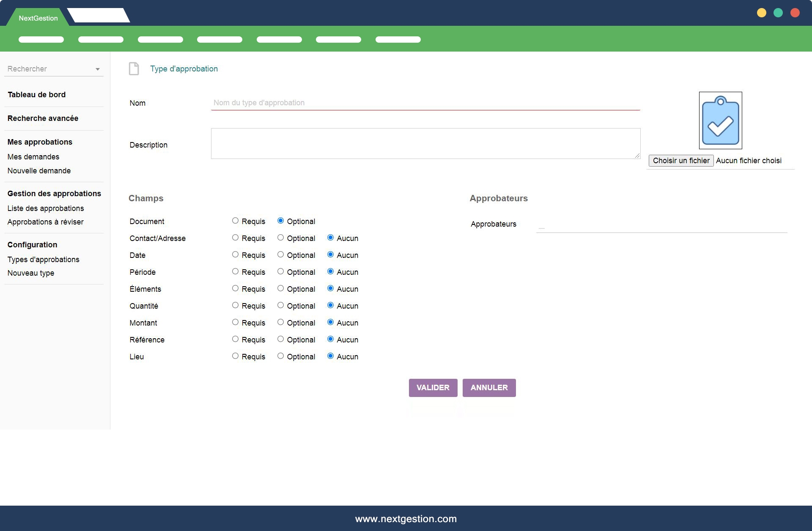
Task: Set Lieu field to Requis
Action: [x=235, y=356]
